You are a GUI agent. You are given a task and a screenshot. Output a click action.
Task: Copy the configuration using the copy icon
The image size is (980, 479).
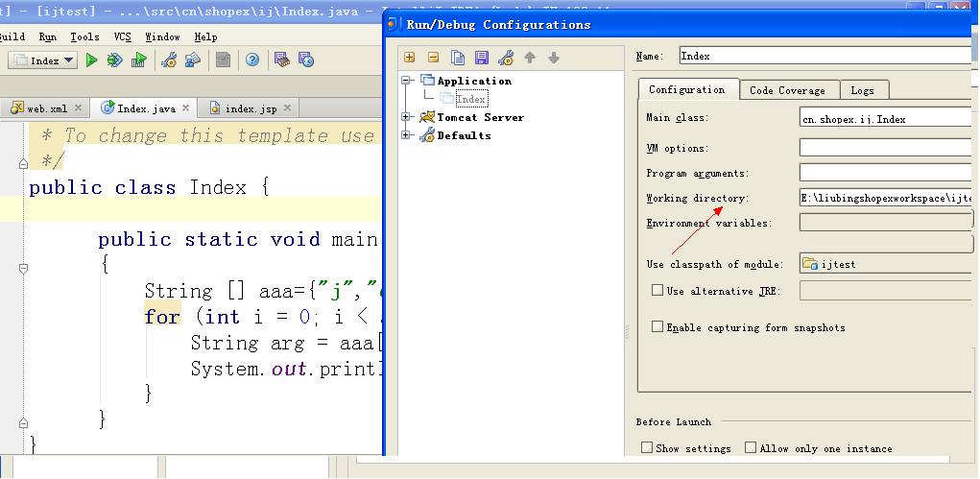click(458, 58)
